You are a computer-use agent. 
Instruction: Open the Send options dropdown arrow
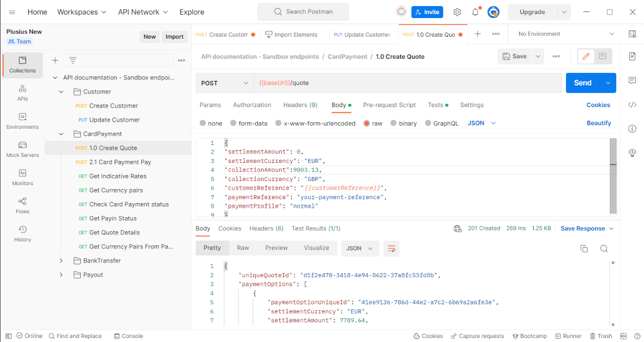click(608, 83)
